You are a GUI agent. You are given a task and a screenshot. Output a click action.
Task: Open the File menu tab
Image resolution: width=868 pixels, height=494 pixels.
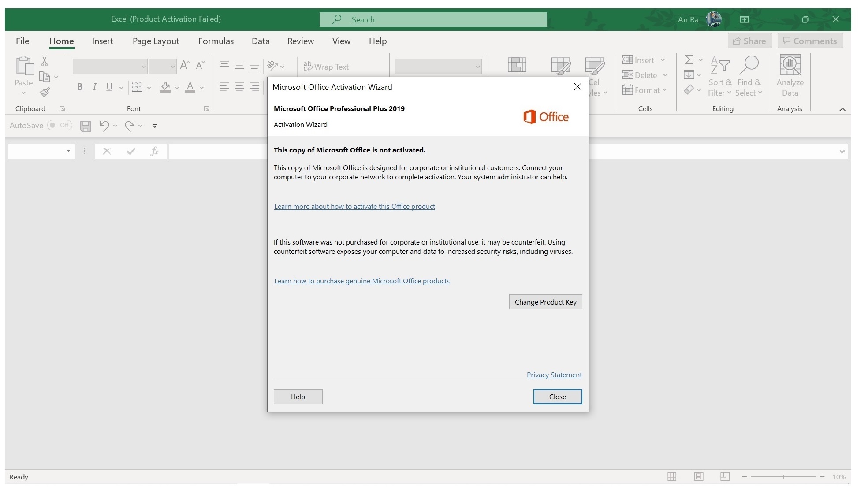[22, 41]
